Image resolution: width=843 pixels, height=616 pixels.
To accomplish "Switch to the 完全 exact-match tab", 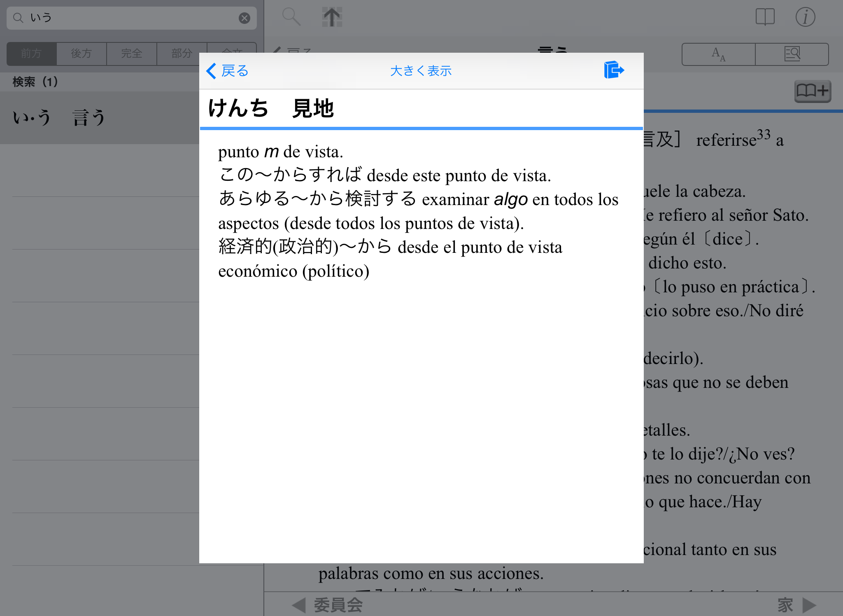I will 132,54.
